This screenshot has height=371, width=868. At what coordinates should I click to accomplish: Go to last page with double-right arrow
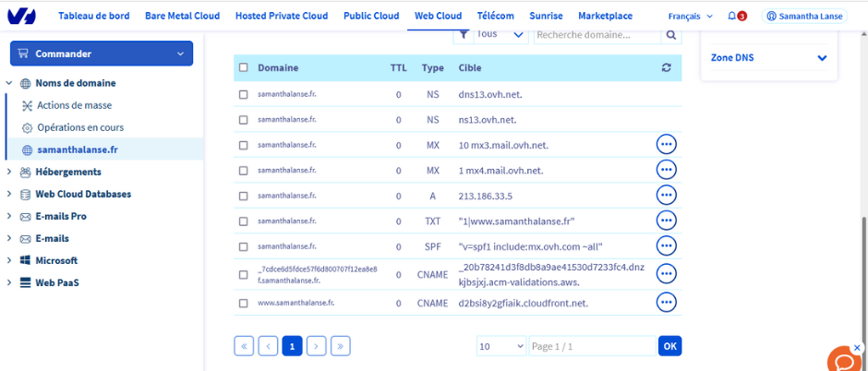point(341,346)
